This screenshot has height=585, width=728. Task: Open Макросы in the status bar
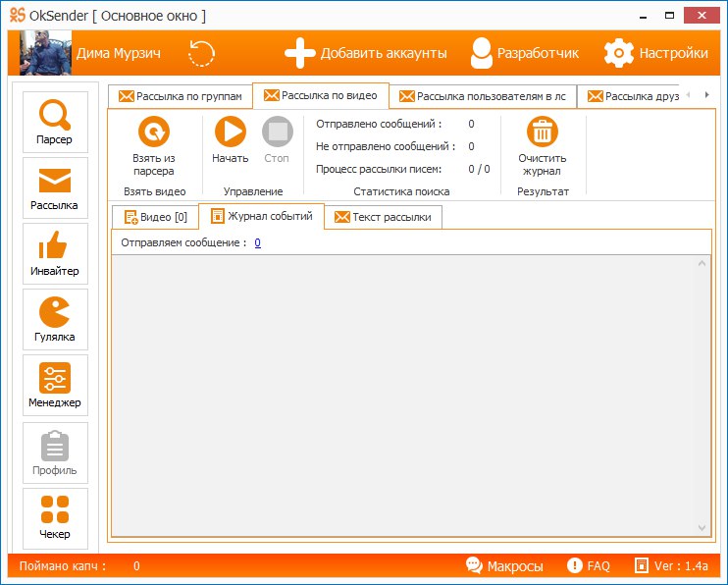pos(504,566)
